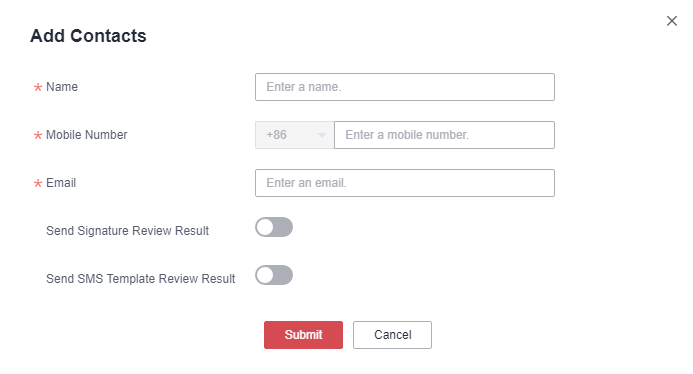The height and width of the screenshot is (374, 693).
Task: Close the Add Contacts dialog with X icon
Action: [672, 21]
